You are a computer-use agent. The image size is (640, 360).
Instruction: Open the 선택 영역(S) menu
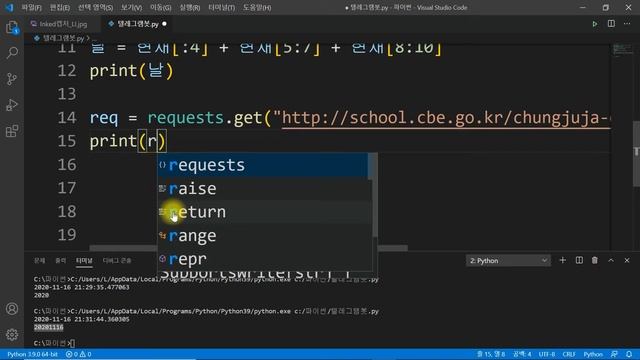pyautogui.click(x=96, y=8)
